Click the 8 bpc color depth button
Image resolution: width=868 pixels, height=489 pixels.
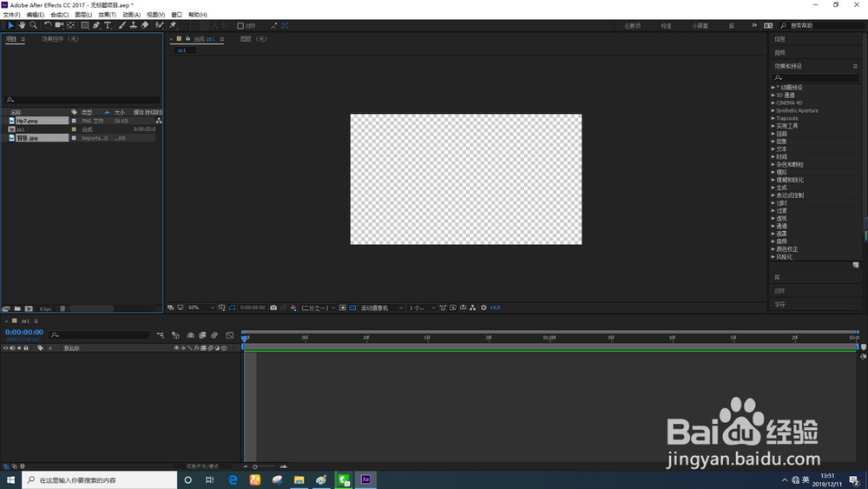pos(45,308)
